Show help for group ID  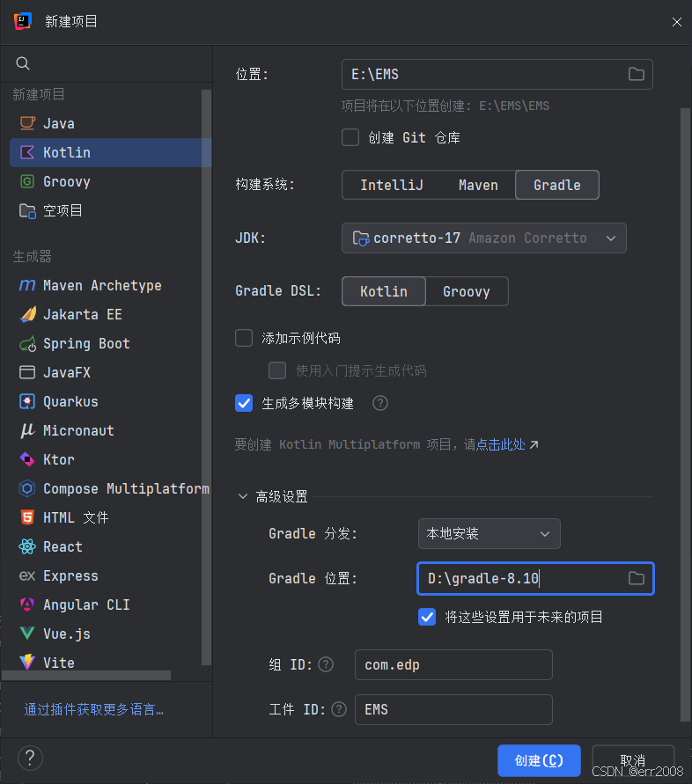tap(326, 664)
